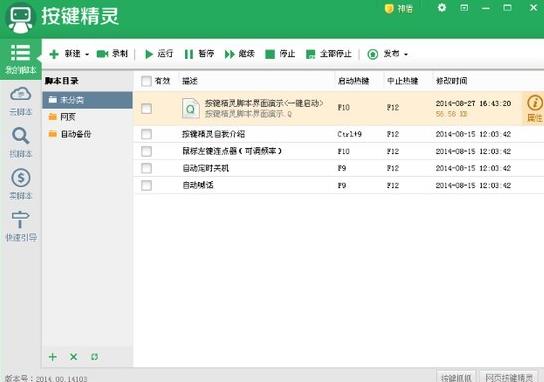Open the 我的脚本 sidebar section

tap(20, 59)
